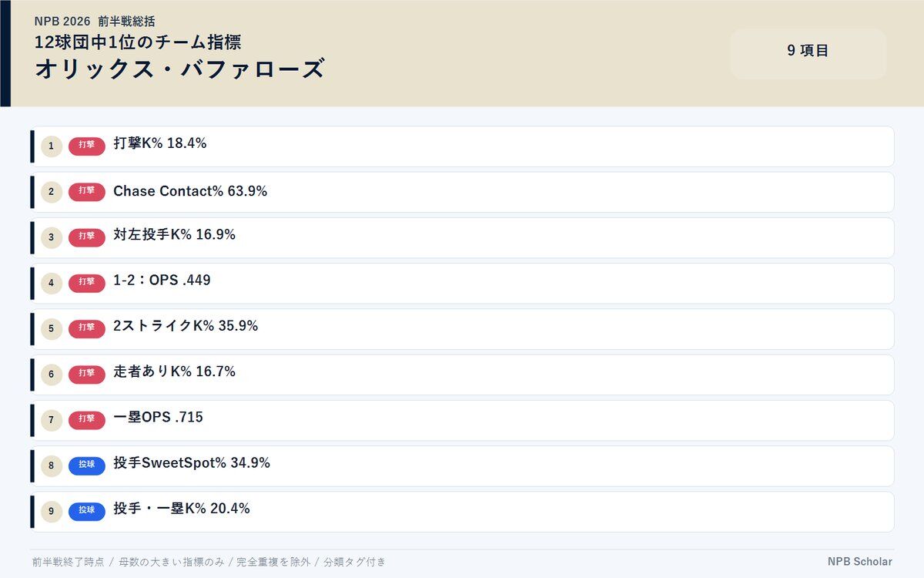Click the blue 投球 tag beside 投手SweetSpot%
924x578 pixels.
(87, 466)
